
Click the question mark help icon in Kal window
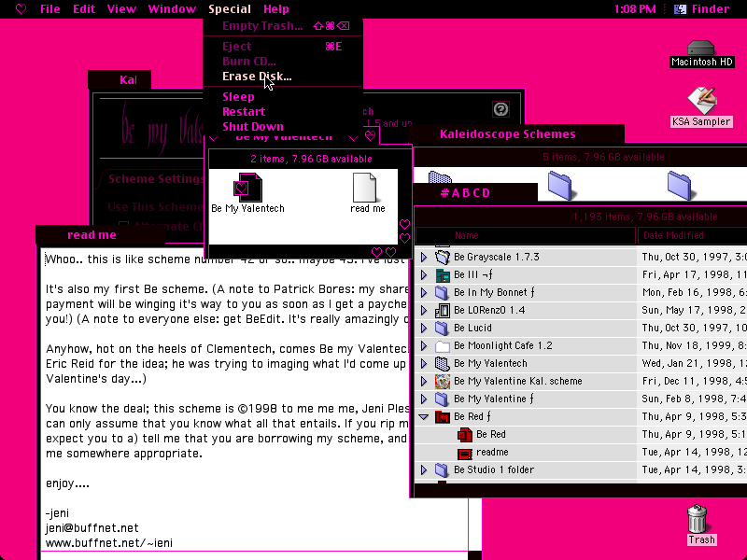click(500, 109)
